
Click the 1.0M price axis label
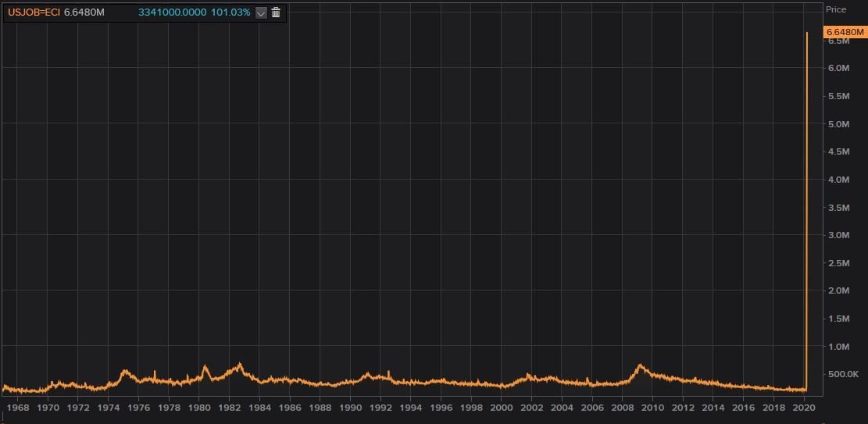pos(838,347)
